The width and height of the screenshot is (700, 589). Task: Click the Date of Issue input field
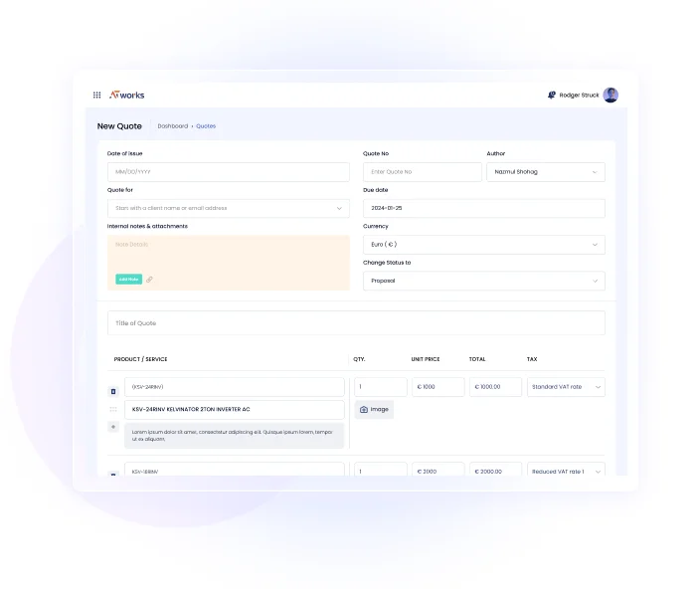pyautogui.click(x=228, y=172)
